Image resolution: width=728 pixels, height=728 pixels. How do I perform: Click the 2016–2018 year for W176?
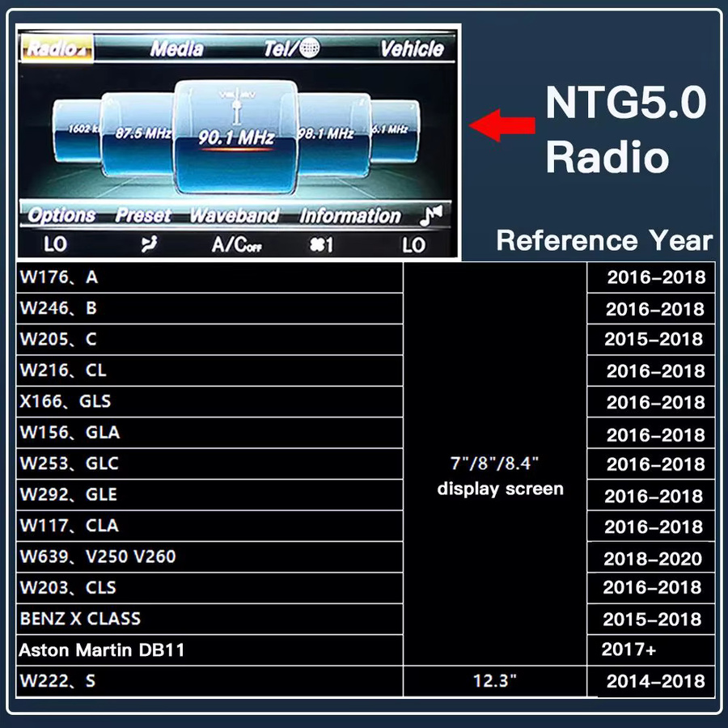(x=651, y=277)
